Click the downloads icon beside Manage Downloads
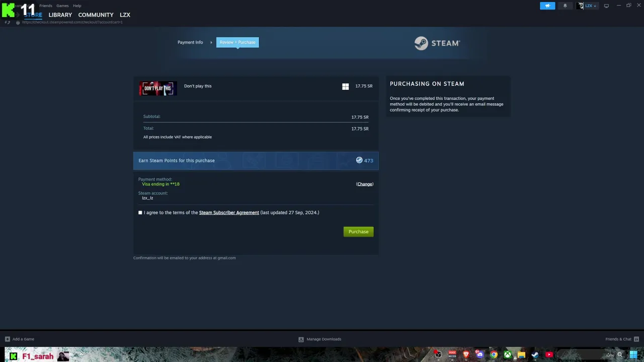The width and height of the screenshot is (644, 362). point(301,339)
